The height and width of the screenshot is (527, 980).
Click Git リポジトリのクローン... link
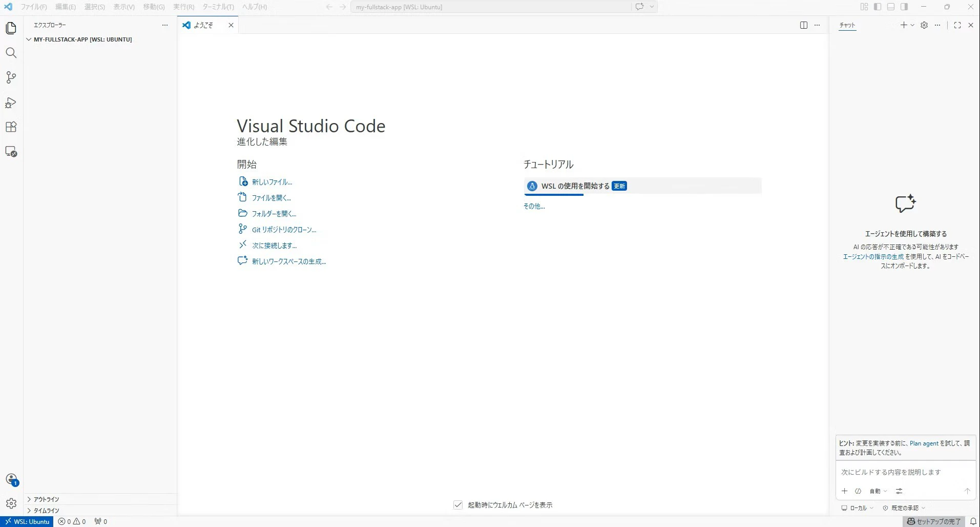[x=284, y=230]
